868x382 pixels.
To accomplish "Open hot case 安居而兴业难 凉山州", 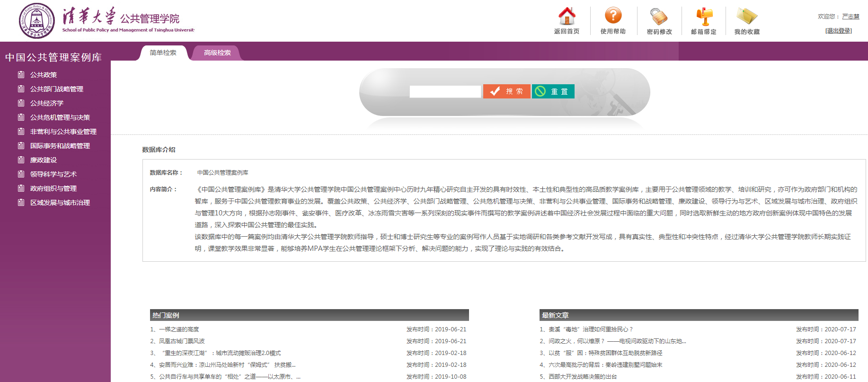I will (227, 365).
